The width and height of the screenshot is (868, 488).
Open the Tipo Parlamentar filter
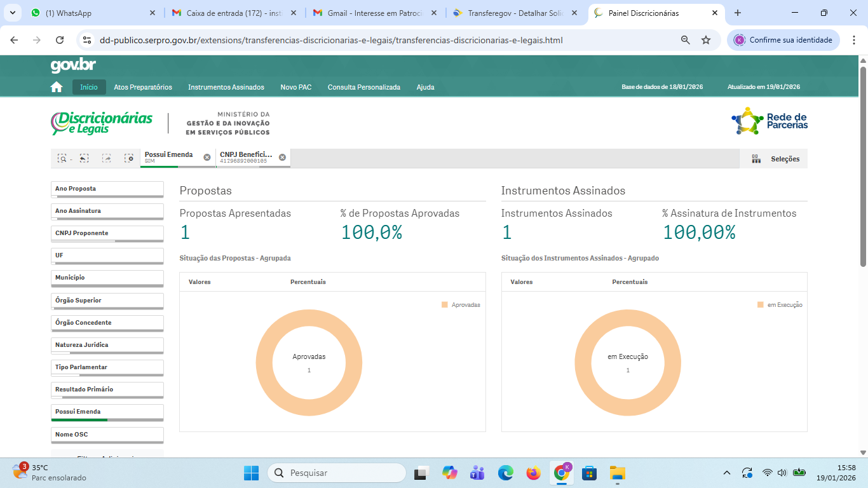(x=107, y=367)
